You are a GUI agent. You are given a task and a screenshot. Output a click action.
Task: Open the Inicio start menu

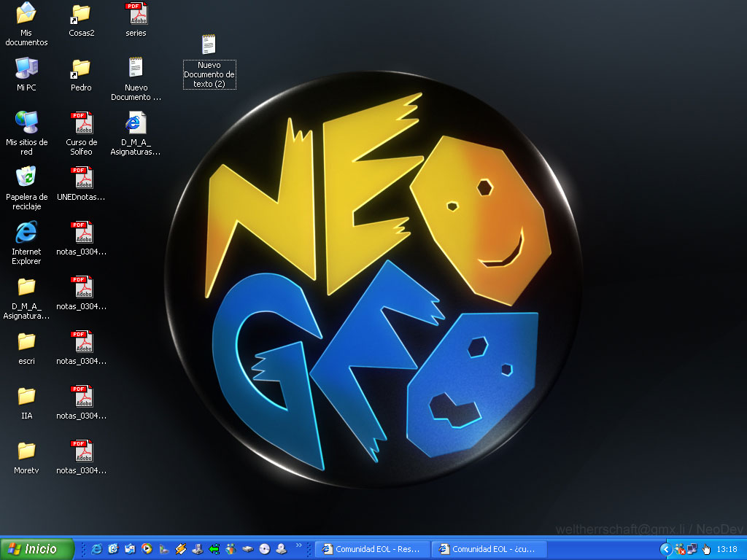(38, 549)
